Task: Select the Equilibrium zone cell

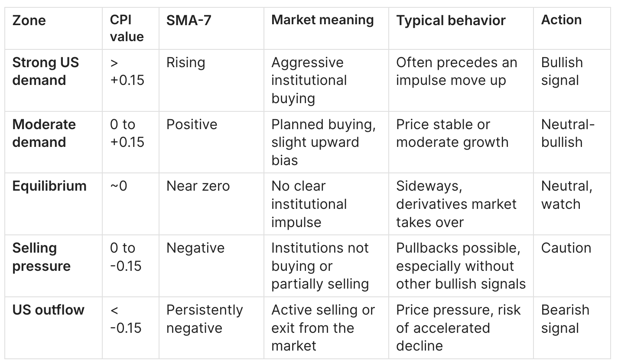Action: 49,186
